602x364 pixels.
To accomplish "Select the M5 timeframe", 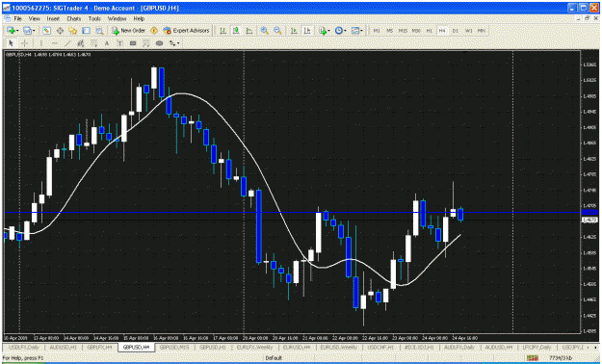I will (390, 31).
